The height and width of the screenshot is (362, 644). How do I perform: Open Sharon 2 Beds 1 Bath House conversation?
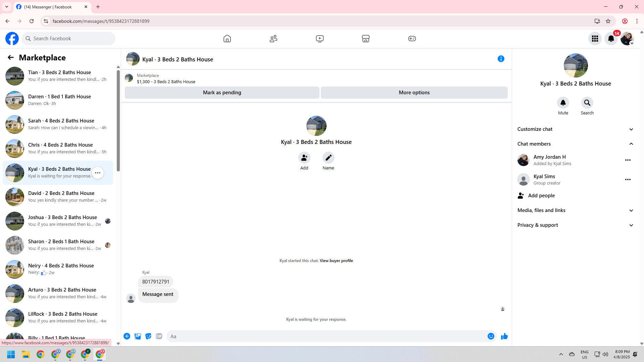click(58, 245)
